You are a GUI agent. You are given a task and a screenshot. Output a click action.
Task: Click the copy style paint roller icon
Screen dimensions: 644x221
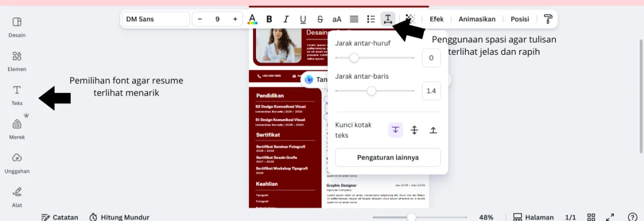pos(548,19)
